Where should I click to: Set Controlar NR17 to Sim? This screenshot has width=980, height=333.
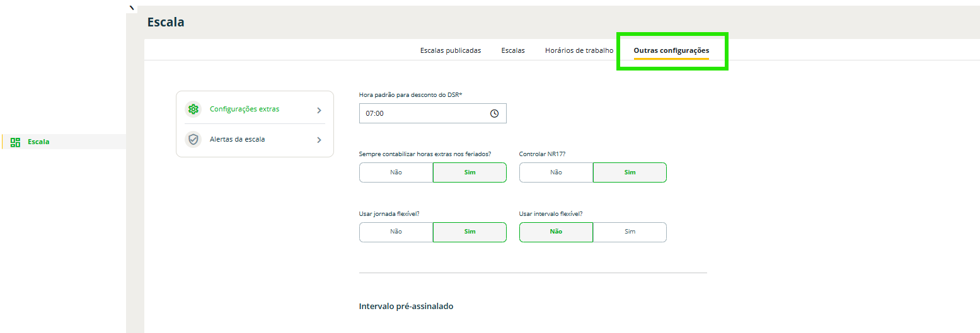tap(630, 172)
